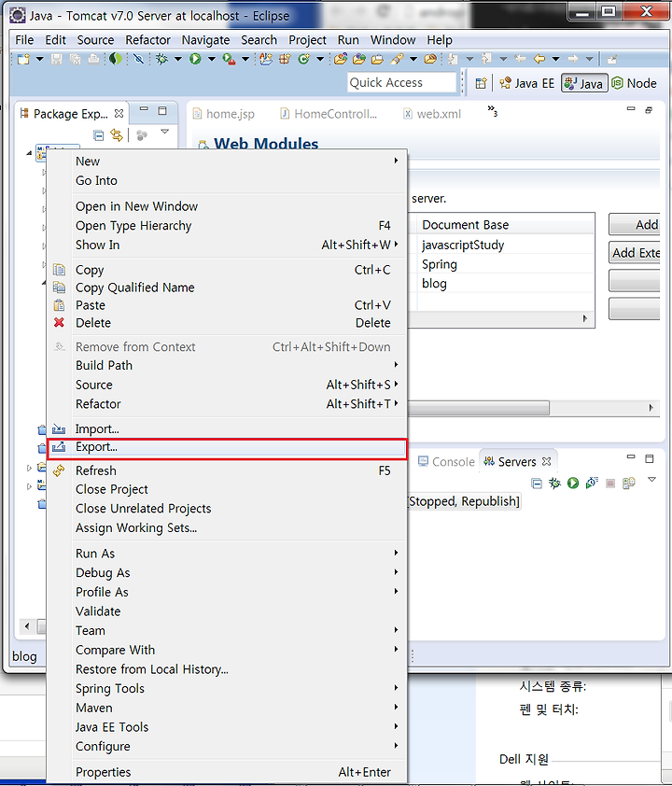Viewport: 672px width, 786px height.
Task: Click the Run External Tools icon
Action: click(x=229, y=59)
